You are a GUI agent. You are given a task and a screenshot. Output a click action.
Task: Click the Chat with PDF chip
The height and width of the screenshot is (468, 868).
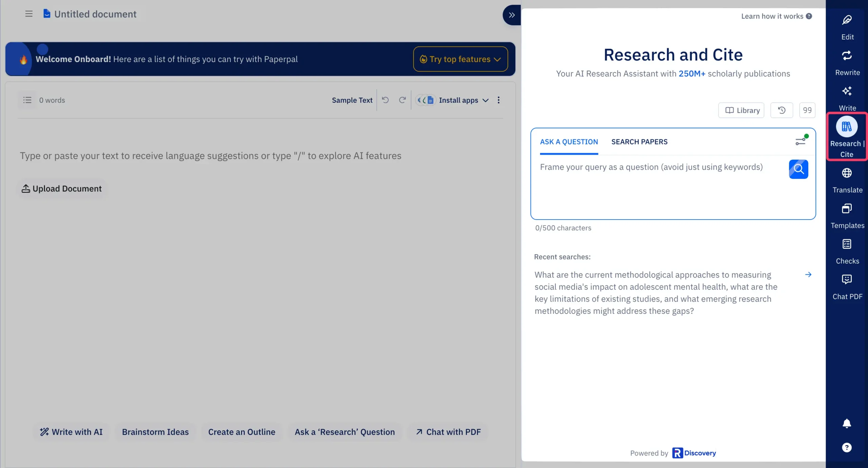(448, 432)
